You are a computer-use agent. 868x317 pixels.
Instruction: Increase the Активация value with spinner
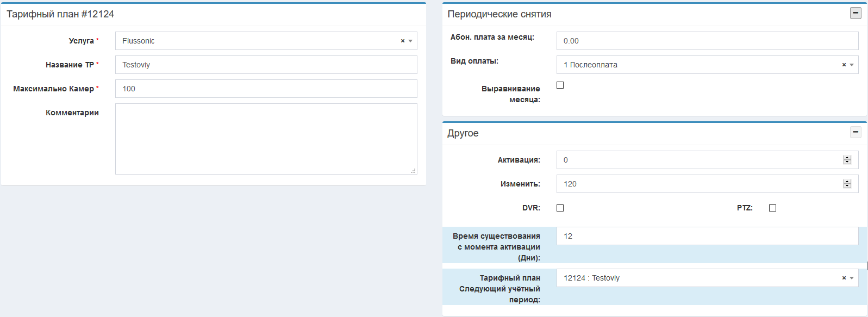click(x=847, y=158)
